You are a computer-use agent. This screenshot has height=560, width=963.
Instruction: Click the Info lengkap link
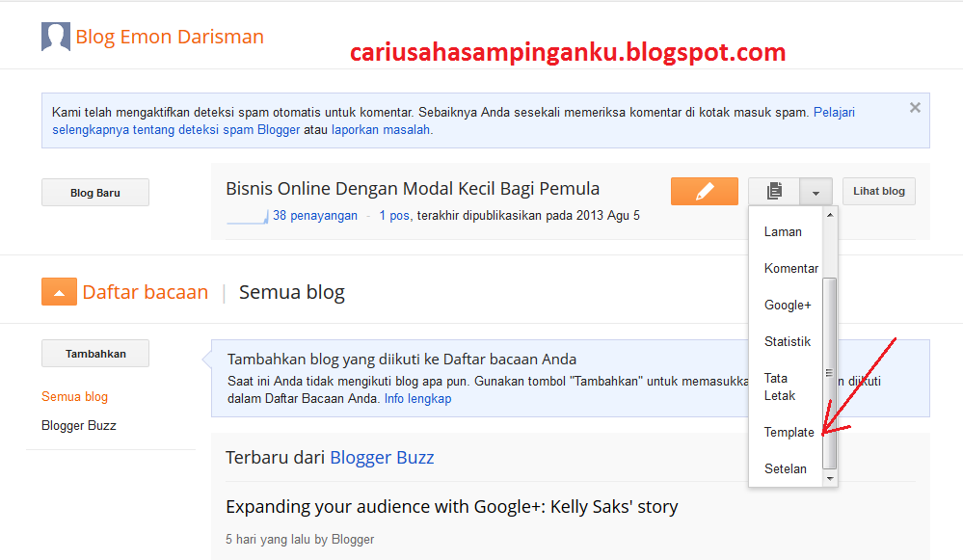coord(417,398)
